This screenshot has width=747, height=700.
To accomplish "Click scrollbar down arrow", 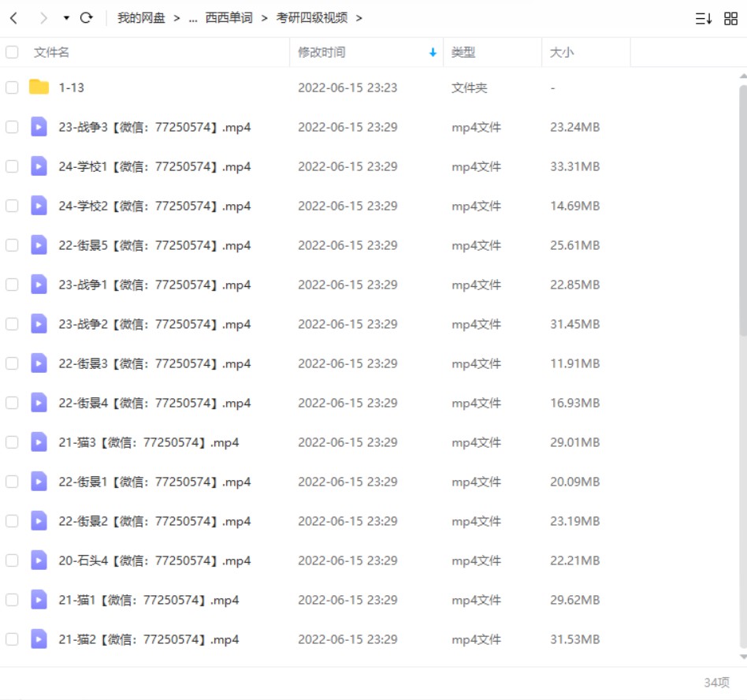I will click(x=743, y=657).
